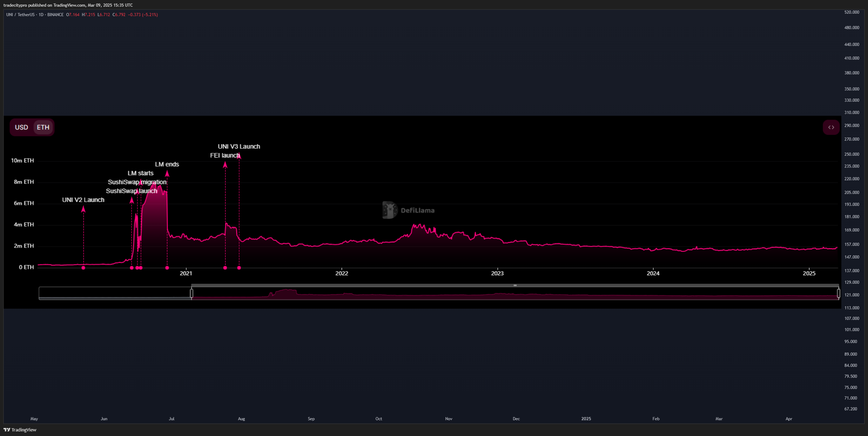Click the LM ends event dot
The image size is (868, 436).
coord(167,268)
